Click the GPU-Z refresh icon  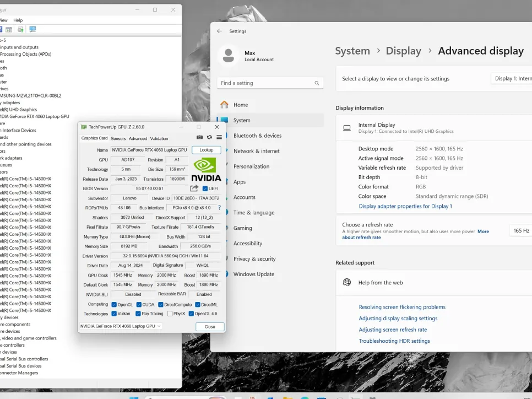209,137
